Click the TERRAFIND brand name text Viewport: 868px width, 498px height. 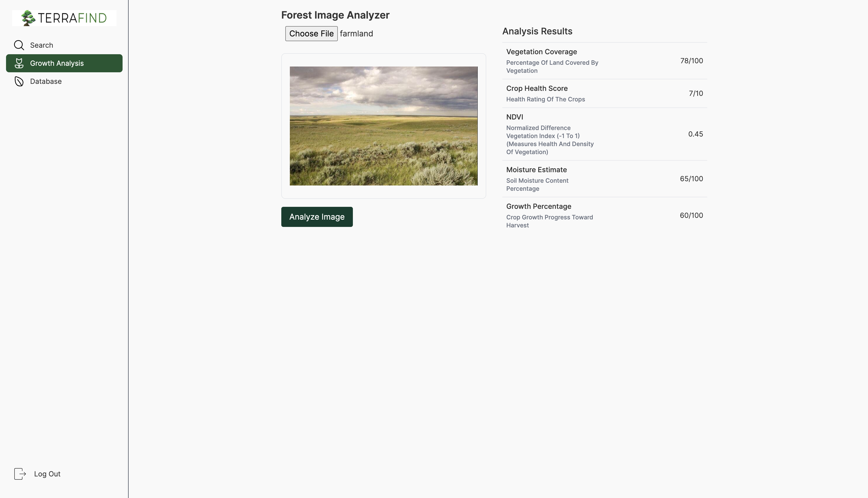coord(73,18)
